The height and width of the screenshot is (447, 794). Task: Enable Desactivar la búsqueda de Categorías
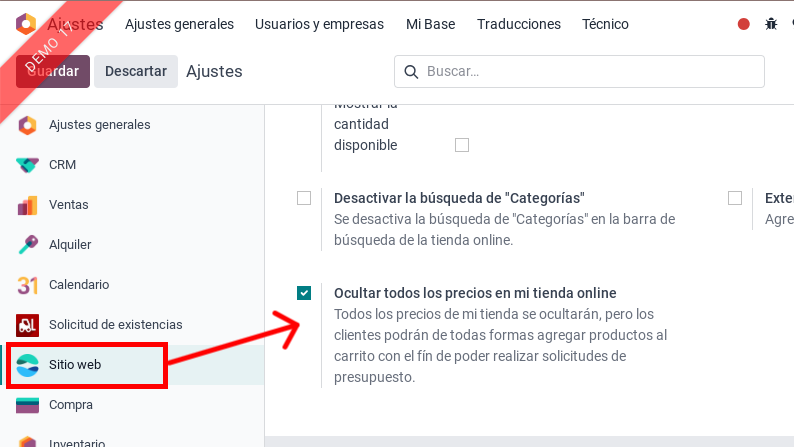point(304,198)
